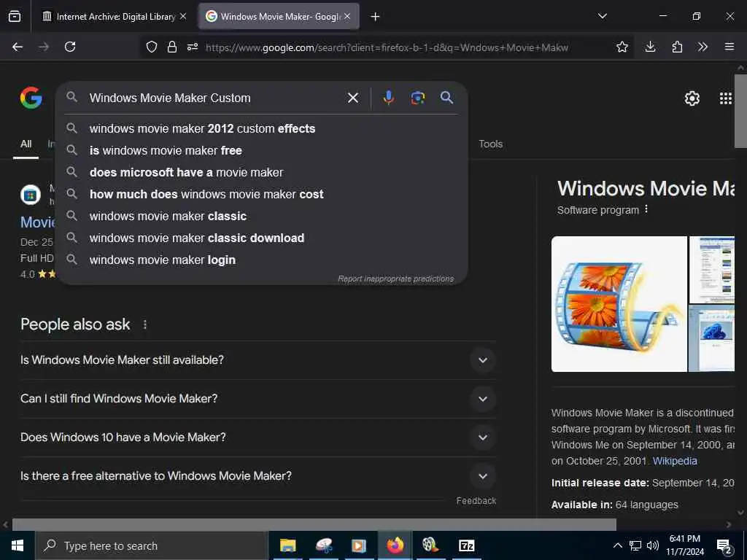Click the horizontal page scrollbar
This screenshot has height=560, width=747.
(x=314, y=524)
